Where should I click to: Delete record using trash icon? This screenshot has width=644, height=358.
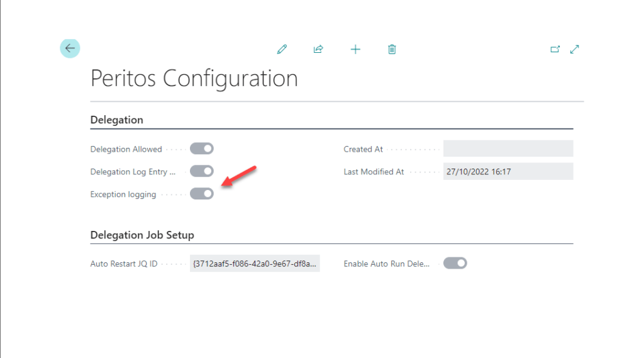click(392, 49)
